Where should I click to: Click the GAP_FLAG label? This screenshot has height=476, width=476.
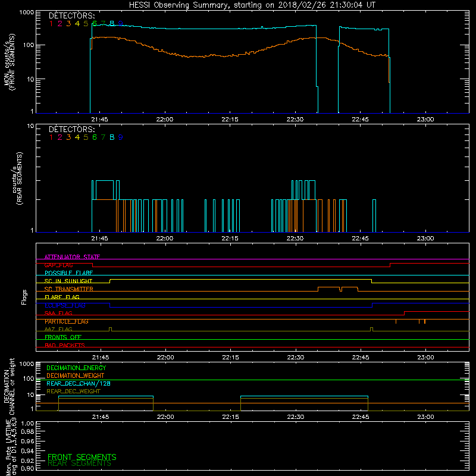tap(58, 265)
